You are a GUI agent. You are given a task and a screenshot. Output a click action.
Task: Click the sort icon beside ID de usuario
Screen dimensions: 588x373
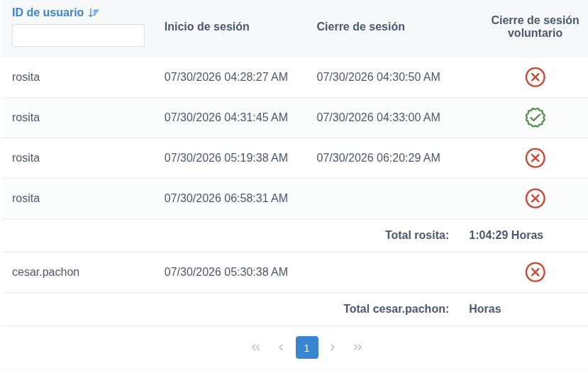pos(94,13)
